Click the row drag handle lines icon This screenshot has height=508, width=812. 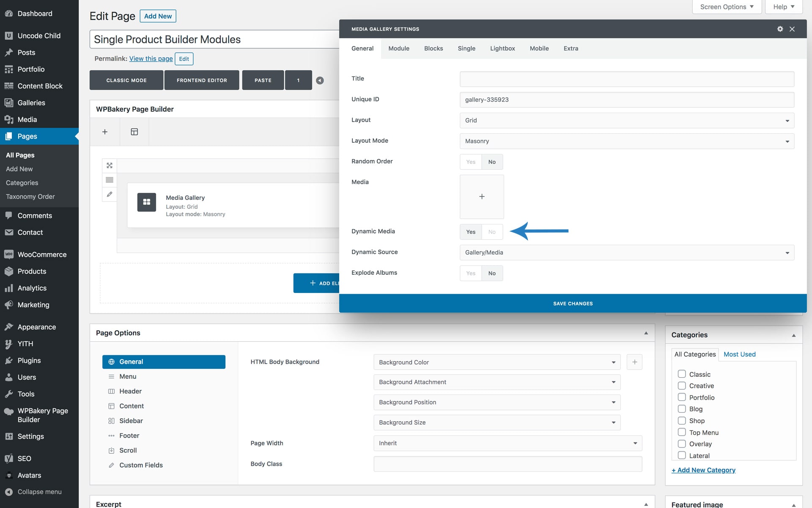110,180
